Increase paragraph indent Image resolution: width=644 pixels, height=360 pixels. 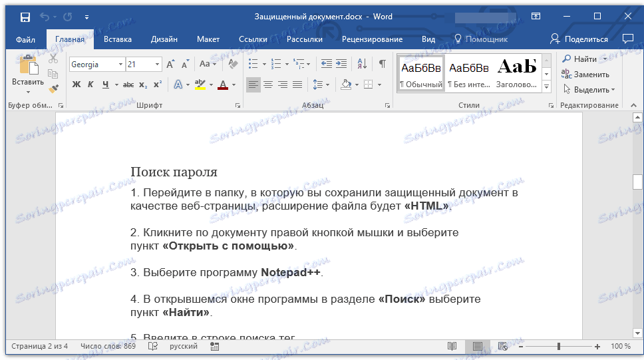[x=341, y=64]
